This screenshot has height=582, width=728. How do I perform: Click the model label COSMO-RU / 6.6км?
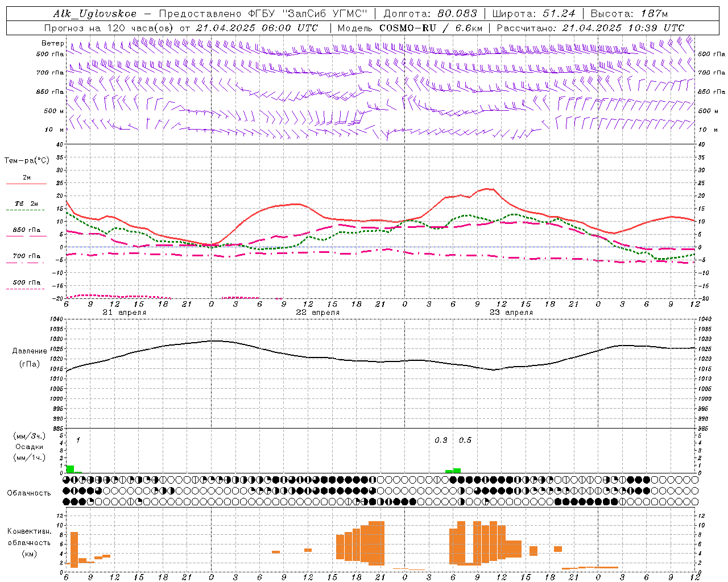click(431, 28)
